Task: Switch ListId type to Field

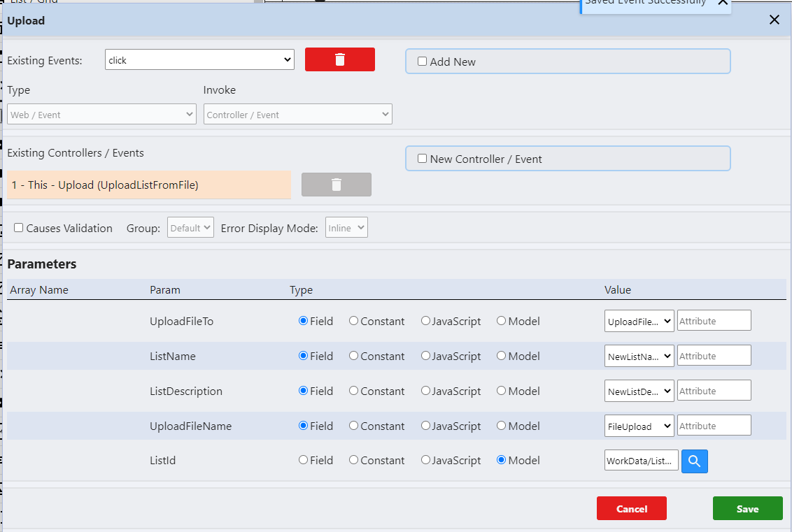Action: (x=303, y=459)
